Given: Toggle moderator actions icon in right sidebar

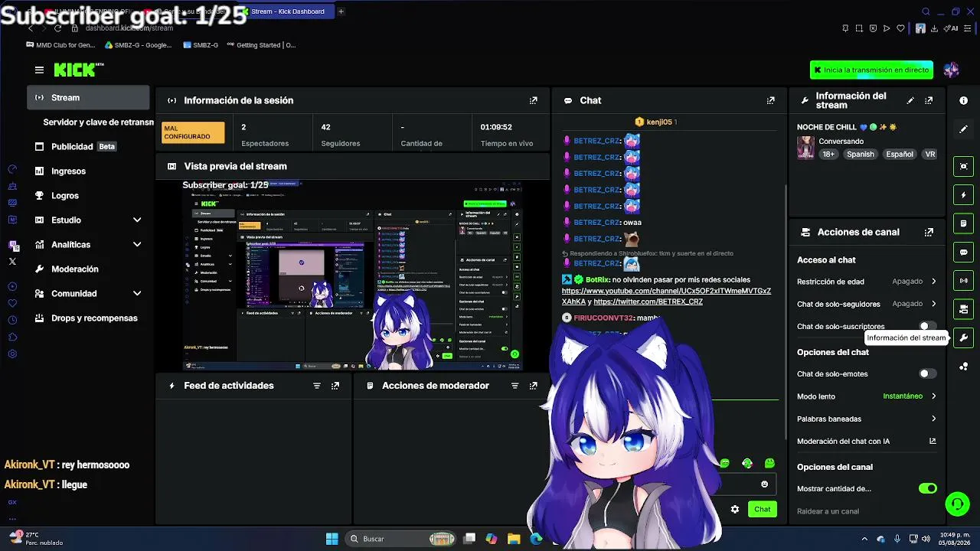Looking at the screenshot, I should pyautogui.click(x=963, y=223).
